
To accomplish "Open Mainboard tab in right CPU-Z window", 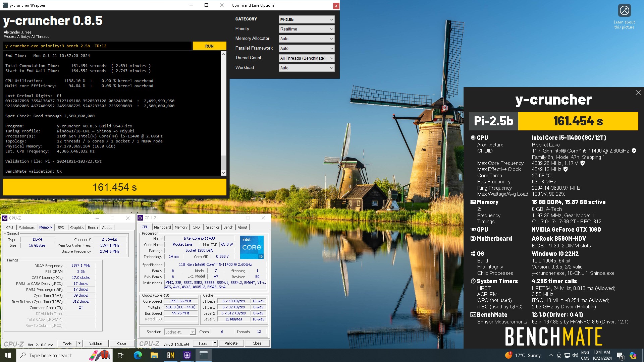I will [162, 227].
